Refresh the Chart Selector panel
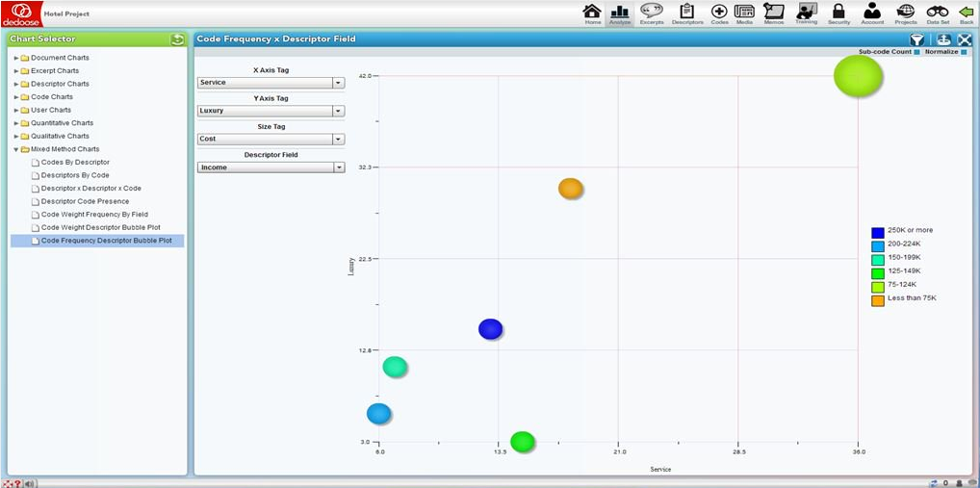 pos(177,39)
